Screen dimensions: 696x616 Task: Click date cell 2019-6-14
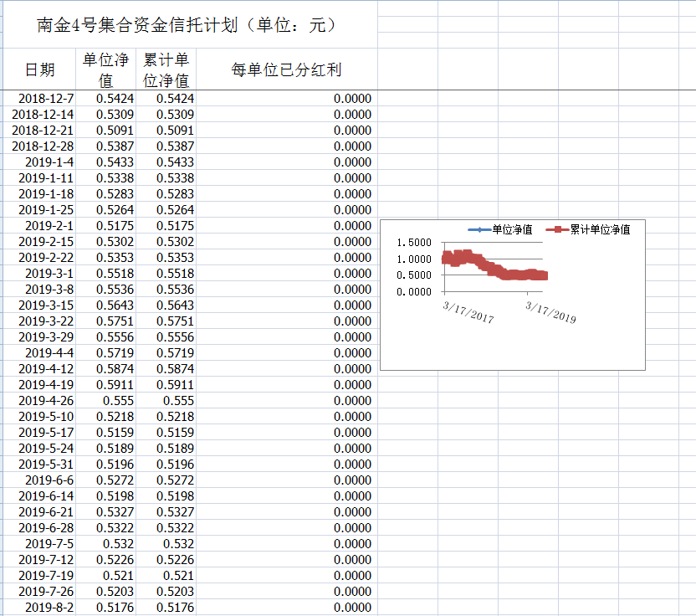pyautogui.click(x=39, y=496)
